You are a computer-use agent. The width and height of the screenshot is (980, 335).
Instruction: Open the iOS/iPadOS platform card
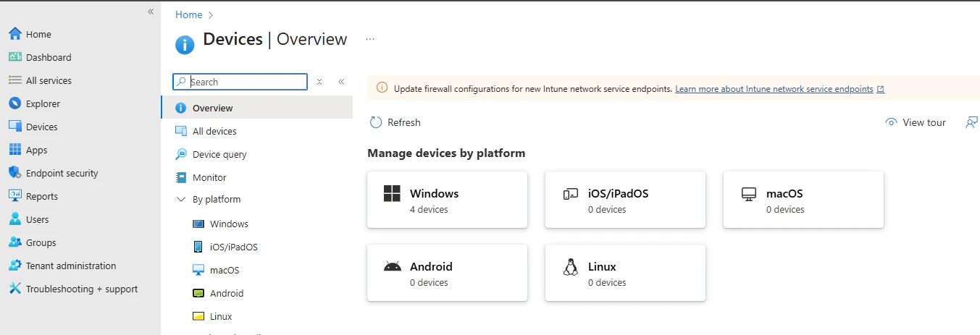(x=625, y=200)
